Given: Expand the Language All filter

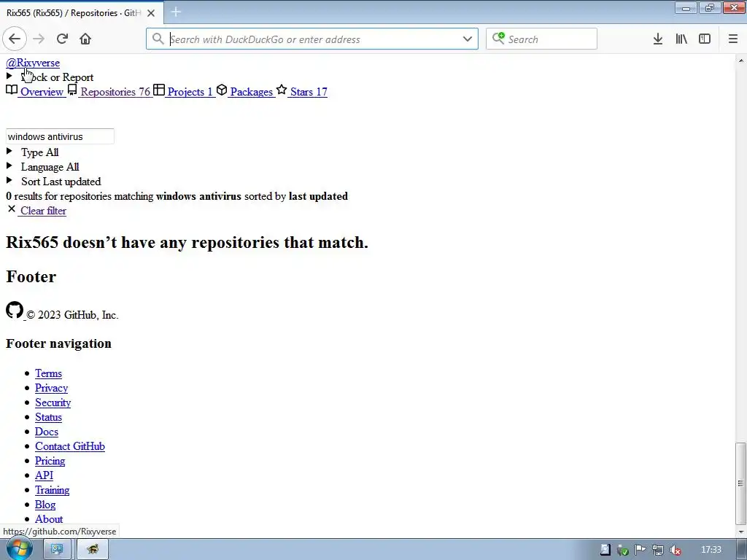Looking at the screenshot, I should coord(42,167).
